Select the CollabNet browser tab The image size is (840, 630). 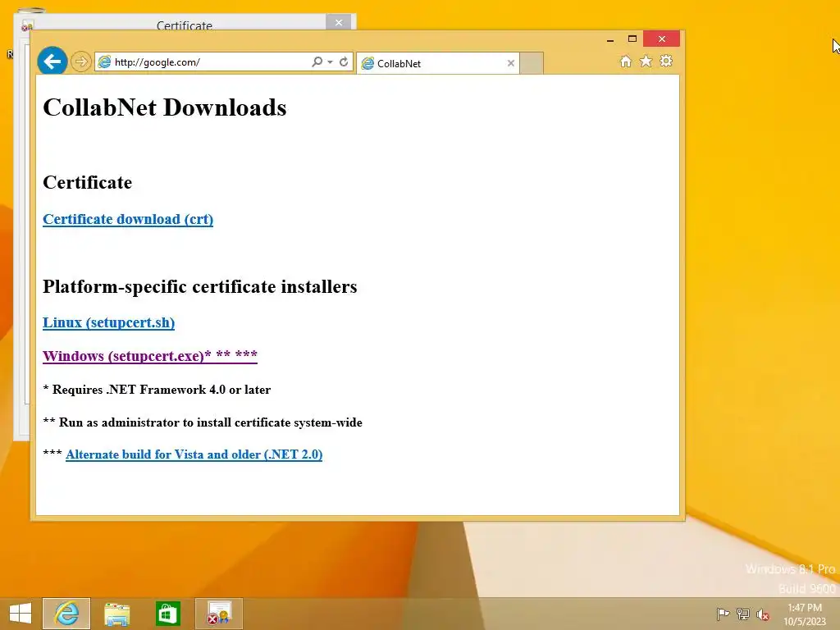(438, 63)
